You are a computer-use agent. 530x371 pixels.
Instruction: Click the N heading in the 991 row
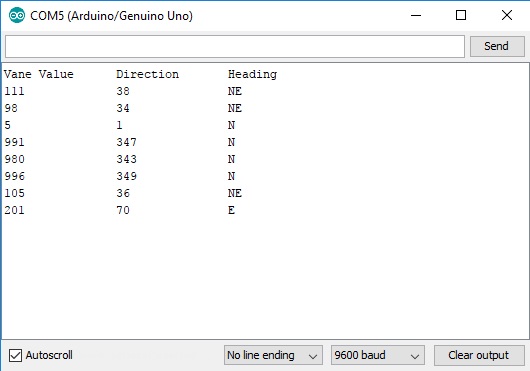point(231,142)
